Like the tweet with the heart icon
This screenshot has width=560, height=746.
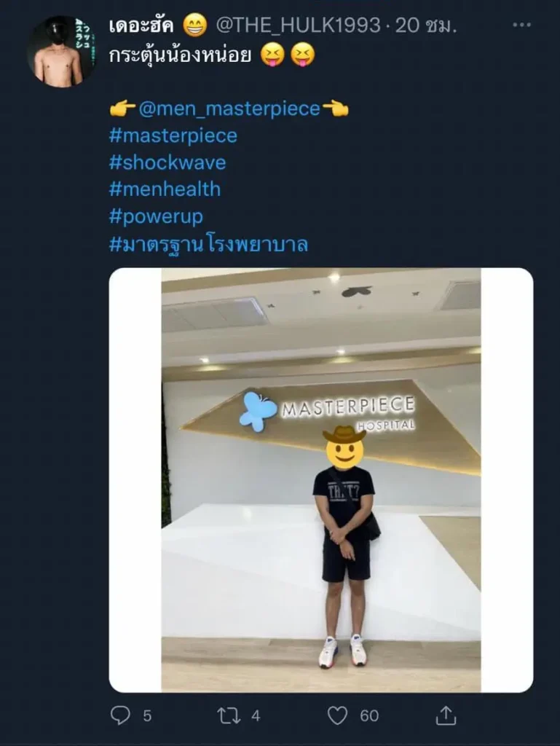337,715
